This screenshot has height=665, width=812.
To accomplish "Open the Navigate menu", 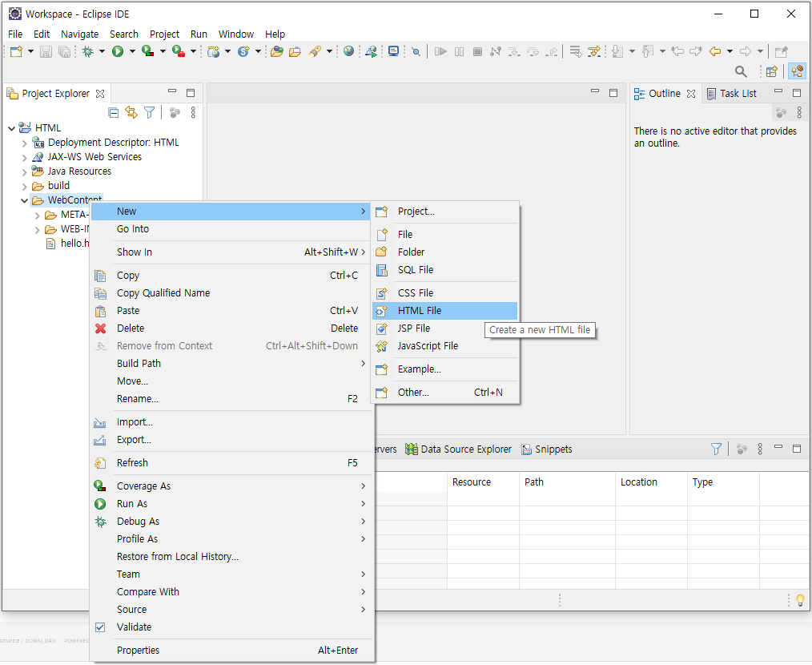I will [x=80, y=34].
